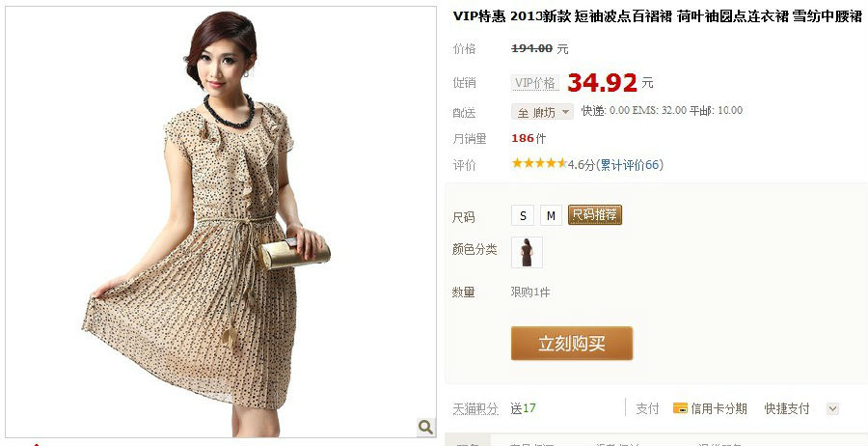The width and height of the screenshot is (868, 446).
Task: Click the first gold rating star
Action: [517, 163]
